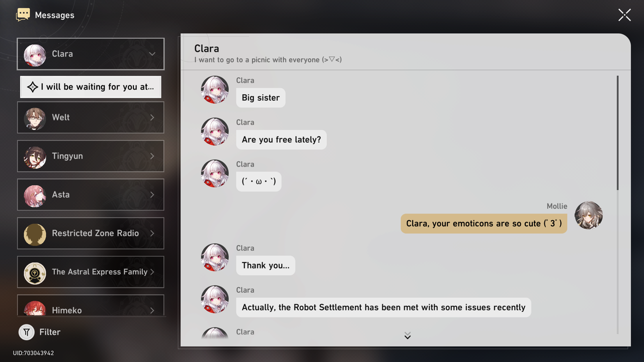Click Welt's avatar portrait
The width and height of the screenshot is (644, 362).
pyautogui.click(x=35, y=118)
